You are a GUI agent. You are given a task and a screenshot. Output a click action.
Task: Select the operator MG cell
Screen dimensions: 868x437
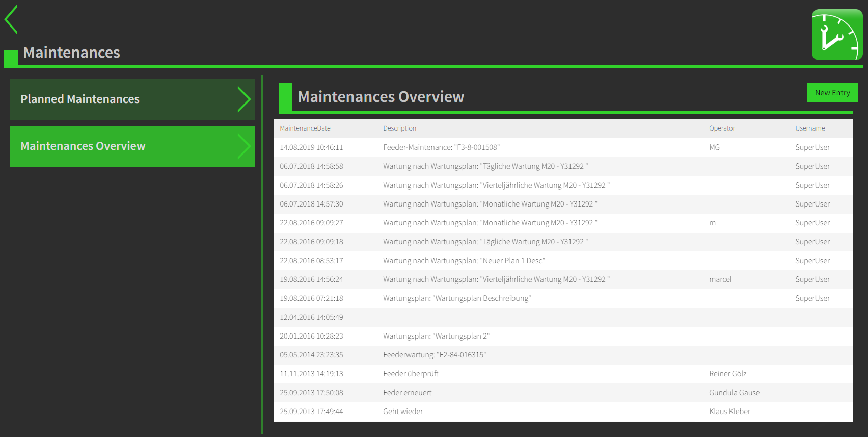(714, 147)
